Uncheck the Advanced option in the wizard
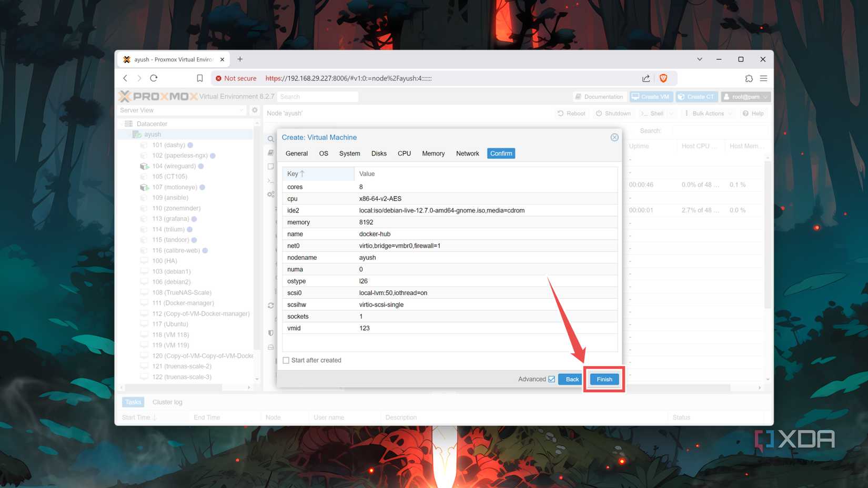Screen dimensions: 868x488 point(551,379)
